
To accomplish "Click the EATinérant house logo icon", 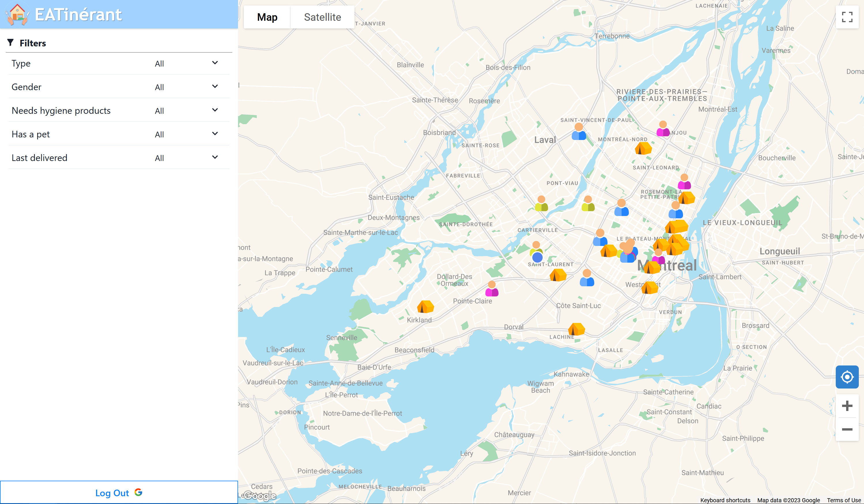I will click(x=17, y=14).
